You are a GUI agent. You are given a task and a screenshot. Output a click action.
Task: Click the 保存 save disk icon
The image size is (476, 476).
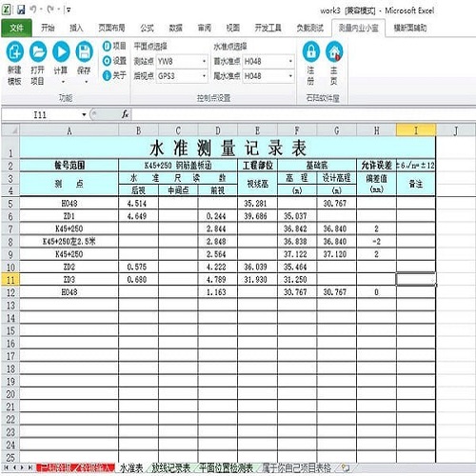pos(84,51)
